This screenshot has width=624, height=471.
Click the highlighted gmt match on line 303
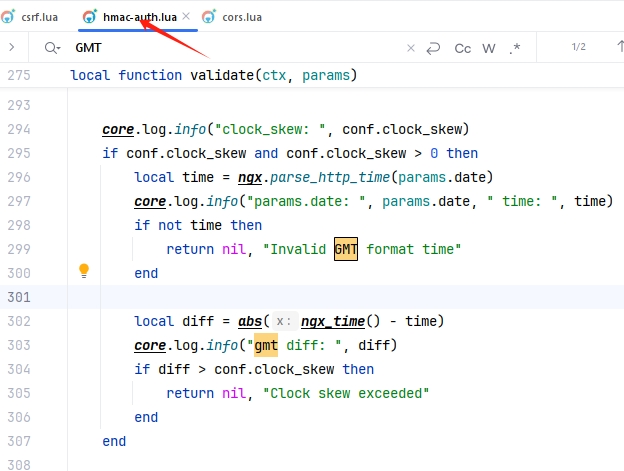click(x=265, y=345)
